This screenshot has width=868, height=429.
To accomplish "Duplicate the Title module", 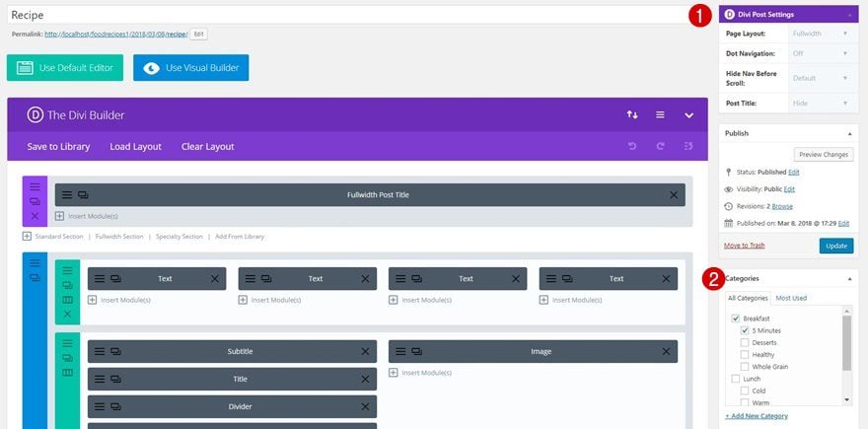I will [x=115, y=379].
